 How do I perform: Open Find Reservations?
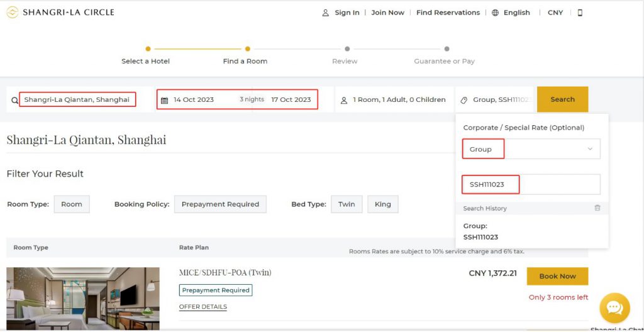448,13
